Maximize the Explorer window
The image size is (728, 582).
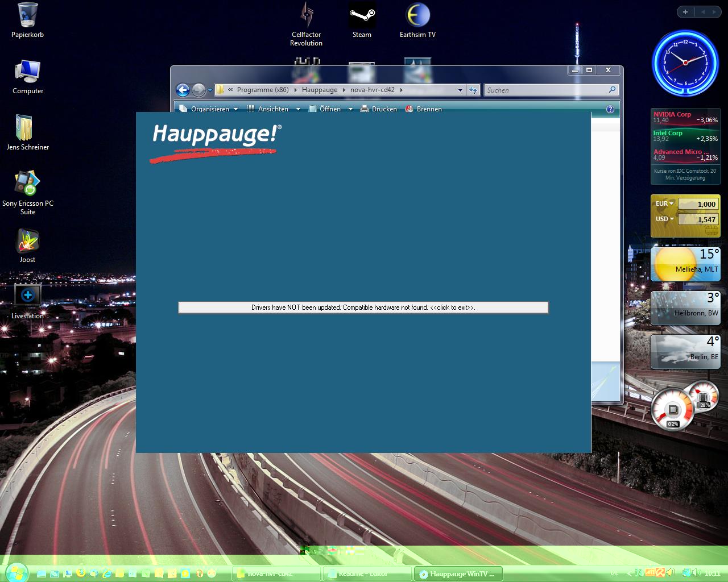click(589, 70)
